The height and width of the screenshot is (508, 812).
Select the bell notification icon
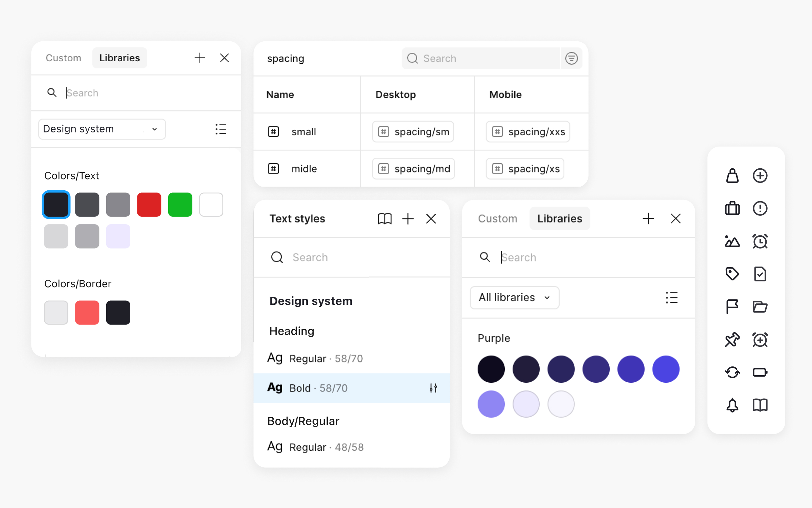[732, 405]
